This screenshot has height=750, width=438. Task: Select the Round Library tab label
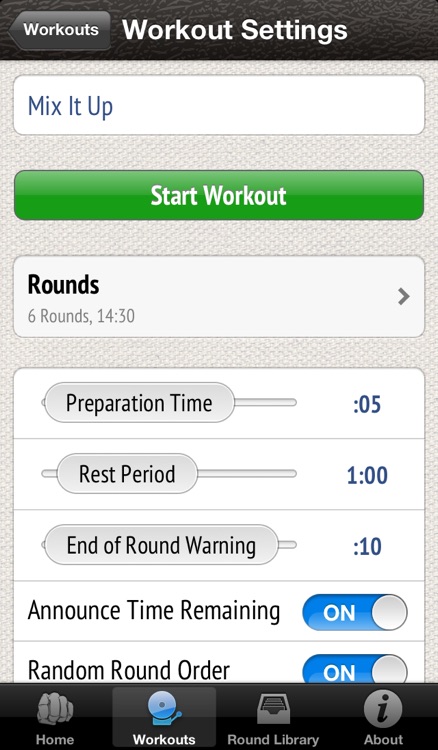click(273, 740)
